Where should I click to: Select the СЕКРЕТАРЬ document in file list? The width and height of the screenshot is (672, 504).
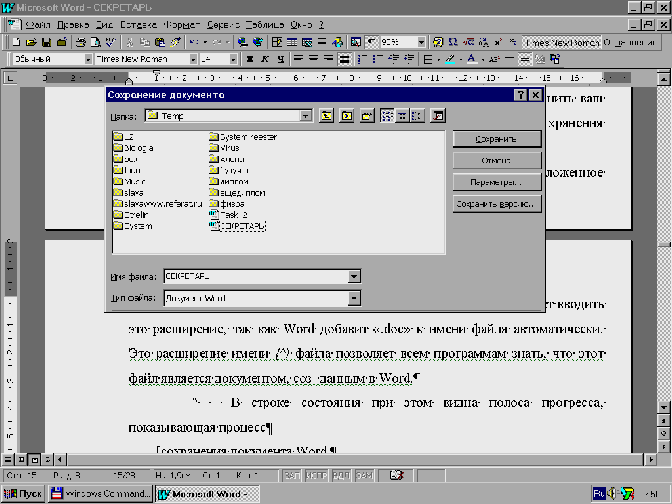(x=243, y=226)
